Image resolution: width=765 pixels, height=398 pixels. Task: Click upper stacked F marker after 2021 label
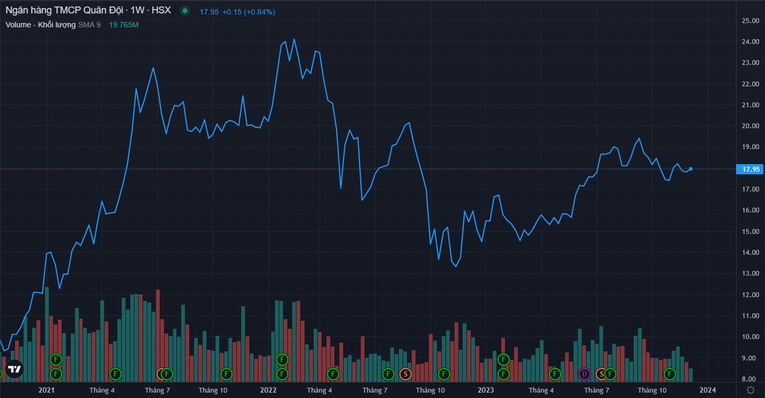[x=56, y=360]
